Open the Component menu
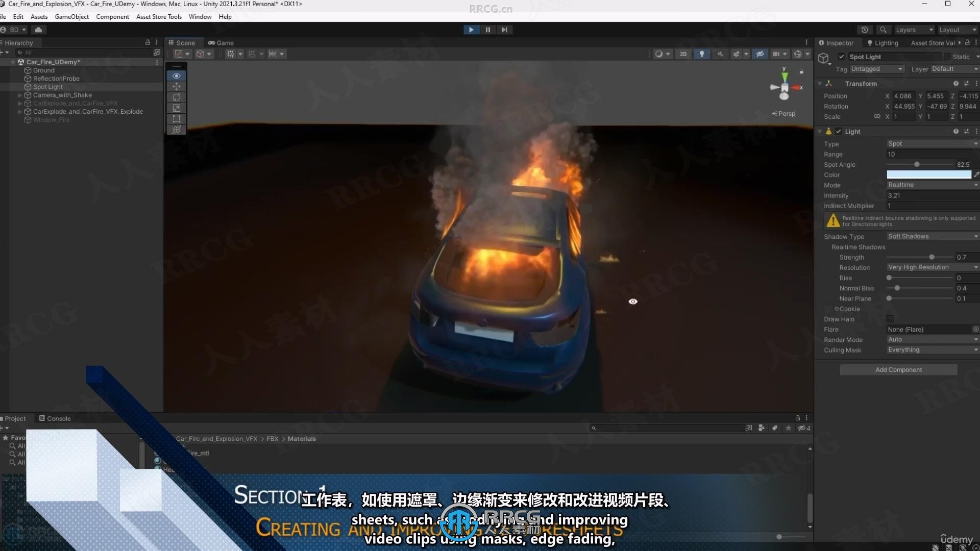 click(x=112, y=16)
